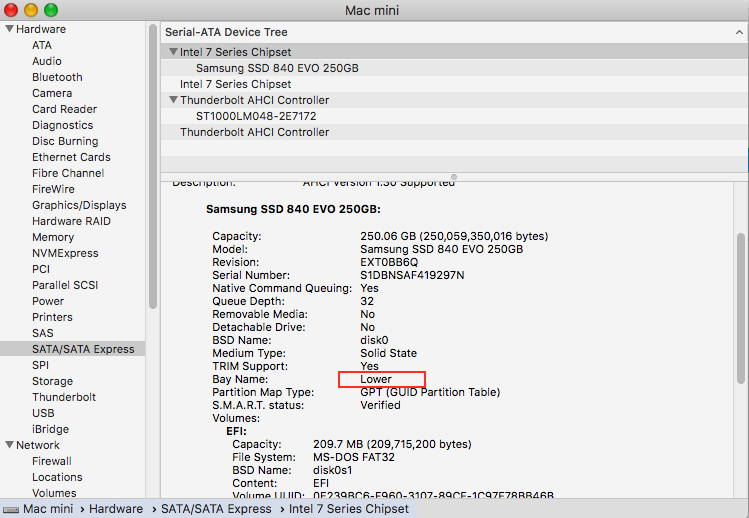Viewport: 749px width, 518px height.
Task: Select Storage in the sidebar
Action: tap(53, 381)
